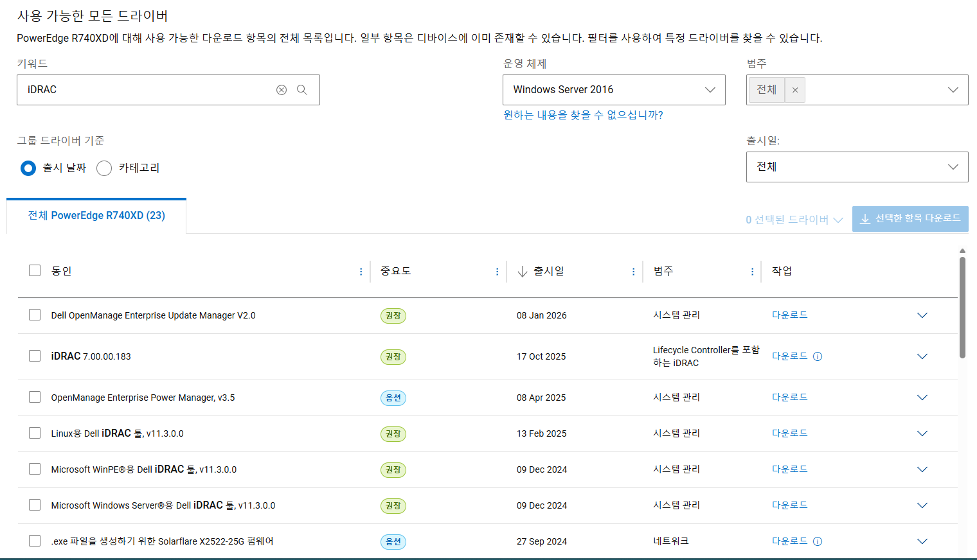This screenshot has width=977, height=560.
Task: Toggle the select-all checkbox in table header
Action: [x=35, y=270]
